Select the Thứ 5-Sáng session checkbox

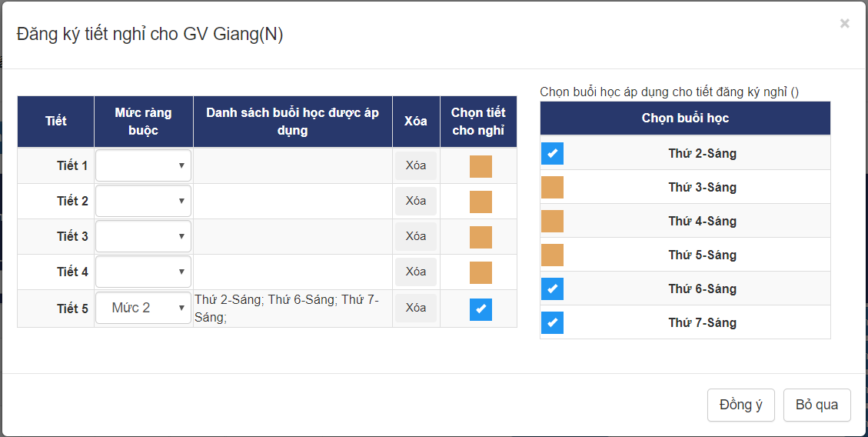(x=552, y=255)
